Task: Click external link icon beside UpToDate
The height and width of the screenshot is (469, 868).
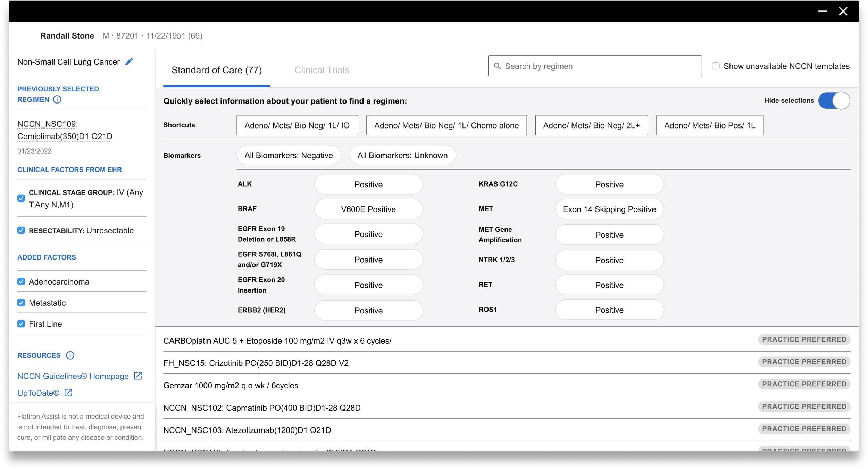Action: [68, 393]
